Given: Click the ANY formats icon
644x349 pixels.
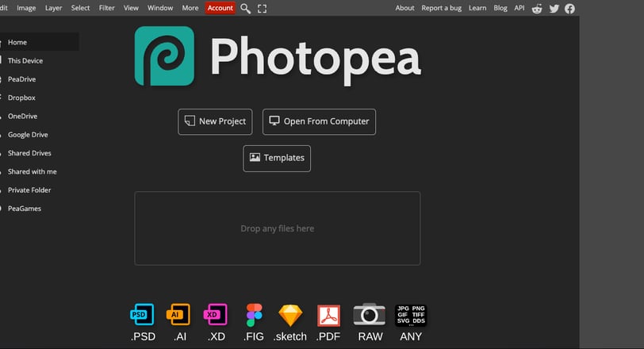Looking at the screenshot, I should (411, 316).
